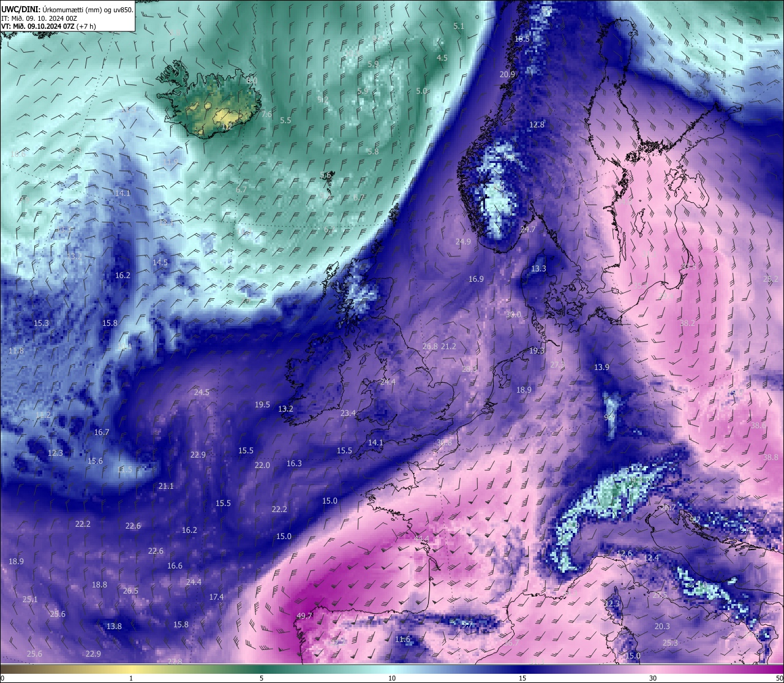Image resolution: width=784 pixels, height=683 pixels.
Task: Click the 17.4 value in the southern Atlantic
Action: [216, 597]
